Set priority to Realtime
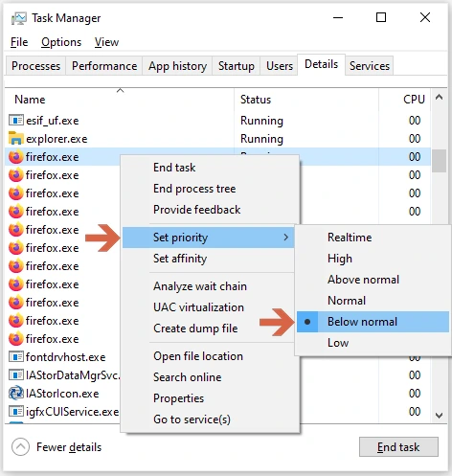The width and height of the screenshot is (452, 476). 373,238
